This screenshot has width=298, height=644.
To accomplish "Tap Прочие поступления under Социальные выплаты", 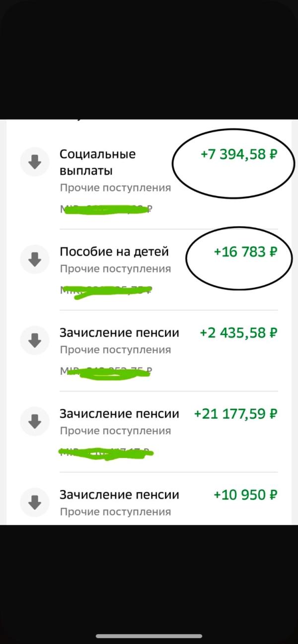I will [115, 188].
